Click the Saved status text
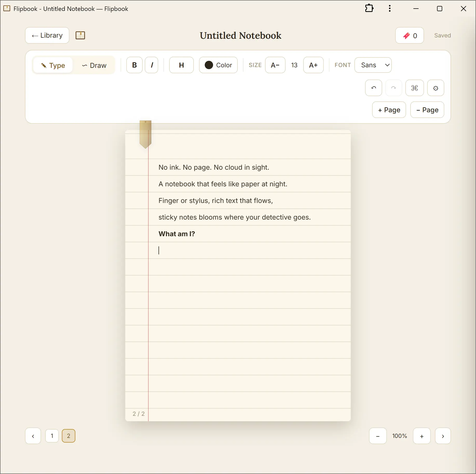This screenshot has width=476, height=474. (442, 35)
